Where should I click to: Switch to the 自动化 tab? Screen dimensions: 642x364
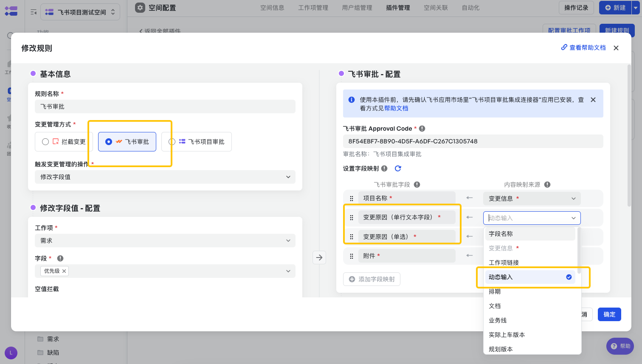tap(470, 8)
